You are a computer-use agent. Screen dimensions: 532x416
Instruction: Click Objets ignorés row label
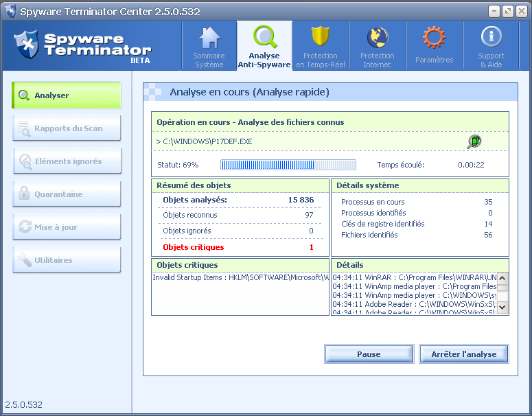[187, 231]
